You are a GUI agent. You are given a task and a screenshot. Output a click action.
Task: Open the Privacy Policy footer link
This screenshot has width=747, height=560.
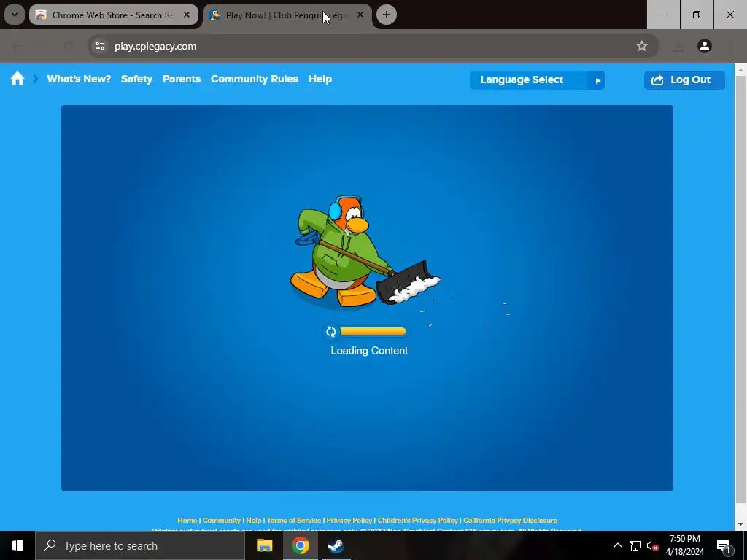pyautogui.click(x=349, y=521)
